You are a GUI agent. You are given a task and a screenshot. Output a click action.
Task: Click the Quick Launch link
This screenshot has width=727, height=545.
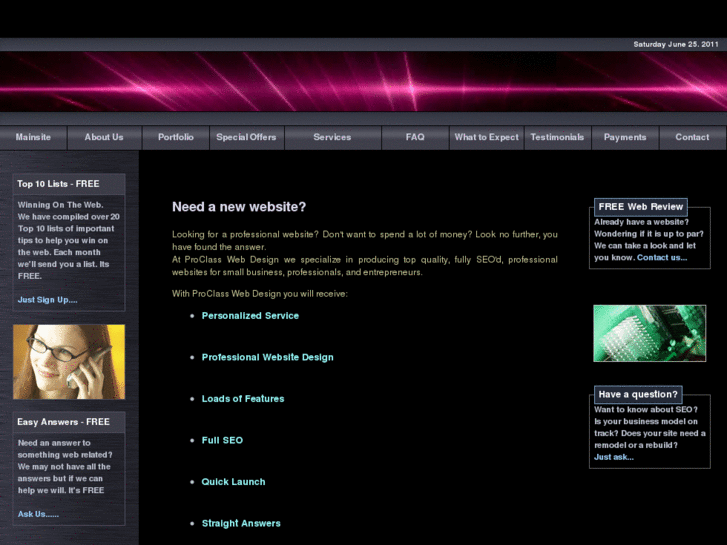point(233,482)
